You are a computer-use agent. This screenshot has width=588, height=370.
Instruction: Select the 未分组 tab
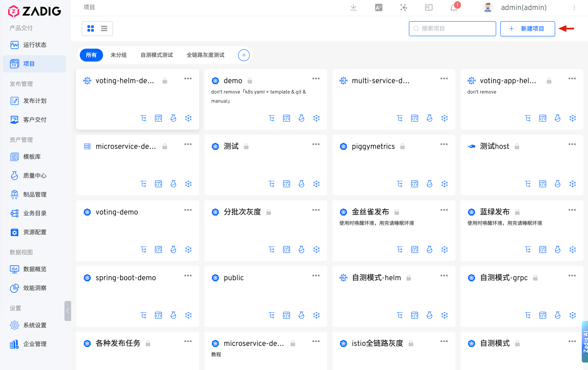click(118, 55)
